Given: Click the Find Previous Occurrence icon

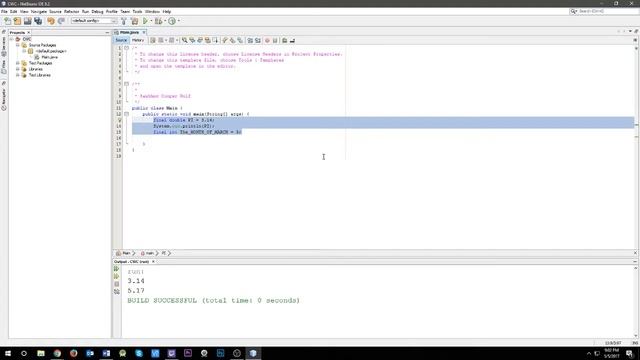Looking at the screenshot, I should pos(192,40).
